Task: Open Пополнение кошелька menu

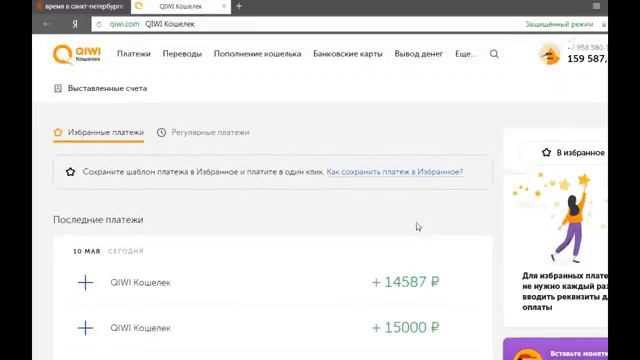Action: click(258, 54)
